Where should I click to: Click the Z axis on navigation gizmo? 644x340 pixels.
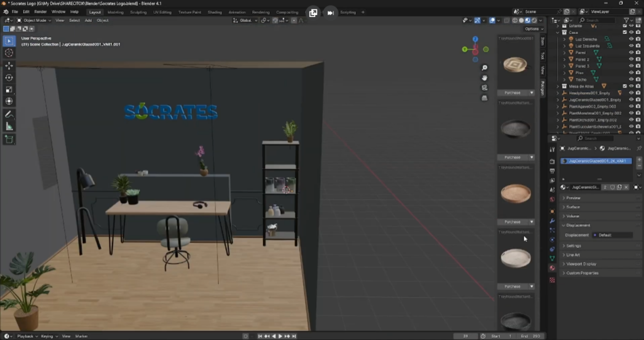coord(475,39)
